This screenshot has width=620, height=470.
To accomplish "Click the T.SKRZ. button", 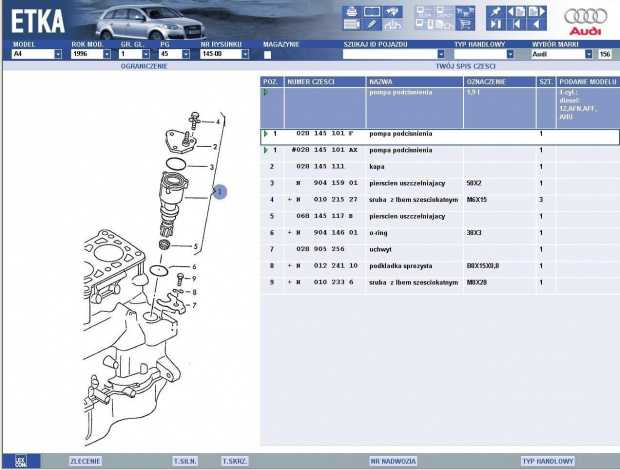I will [235, 461].
